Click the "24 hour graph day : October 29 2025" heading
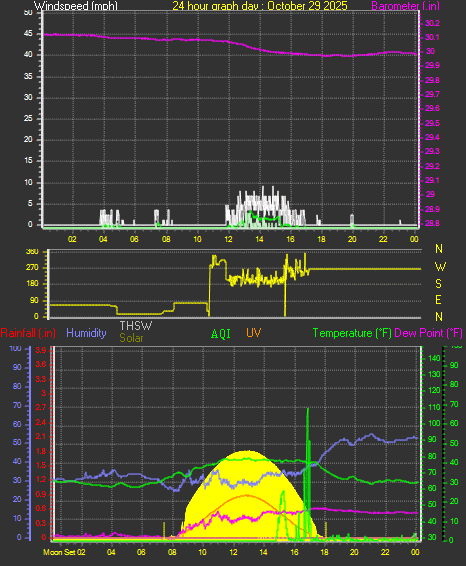 coord(260,5)
